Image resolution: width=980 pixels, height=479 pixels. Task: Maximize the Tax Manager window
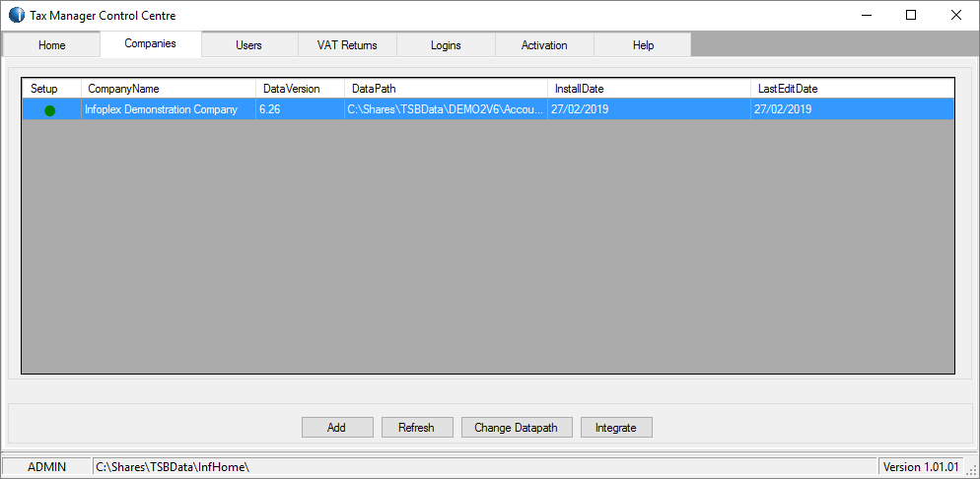point(911,15)
